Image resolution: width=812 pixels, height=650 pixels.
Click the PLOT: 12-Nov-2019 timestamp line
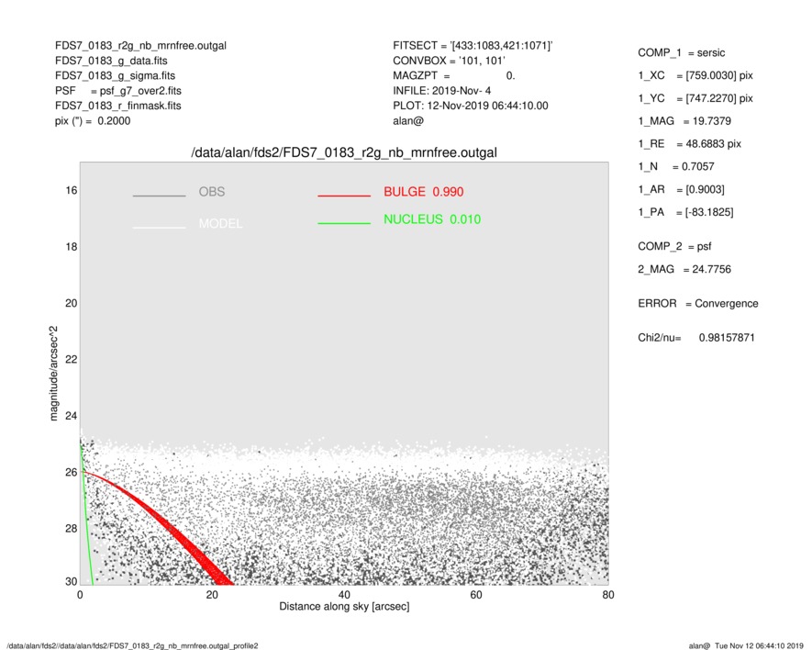click(x=470, y=106)
